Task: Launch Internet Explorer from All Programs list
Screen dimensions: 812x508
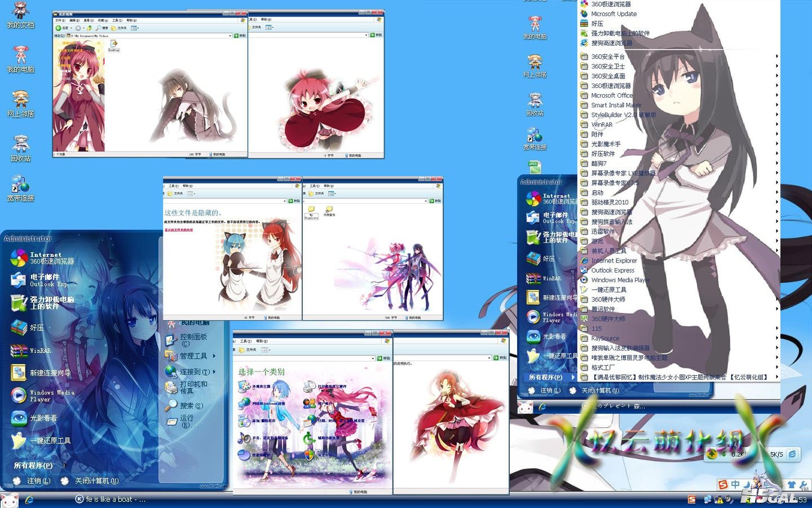Action: pyautogui.click(x=609, y=261)
